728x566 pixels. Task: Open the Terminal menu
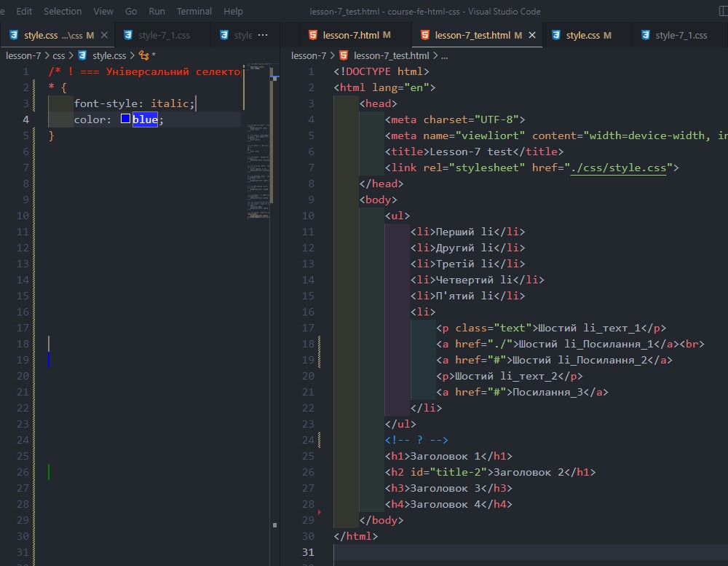[194, 11]
